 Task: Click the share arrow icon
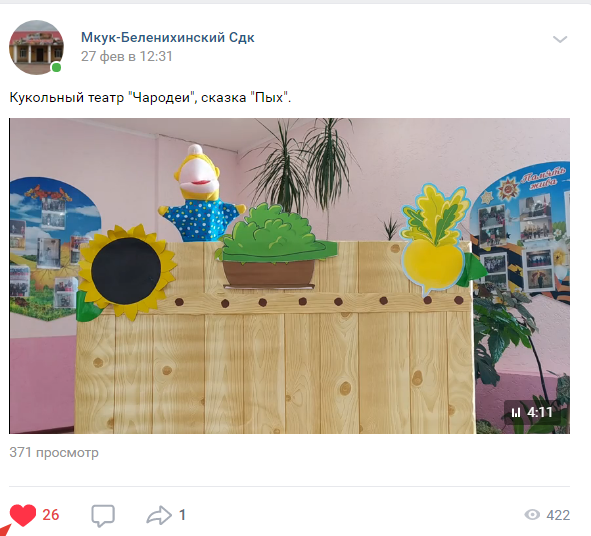(x=159, y=515)
